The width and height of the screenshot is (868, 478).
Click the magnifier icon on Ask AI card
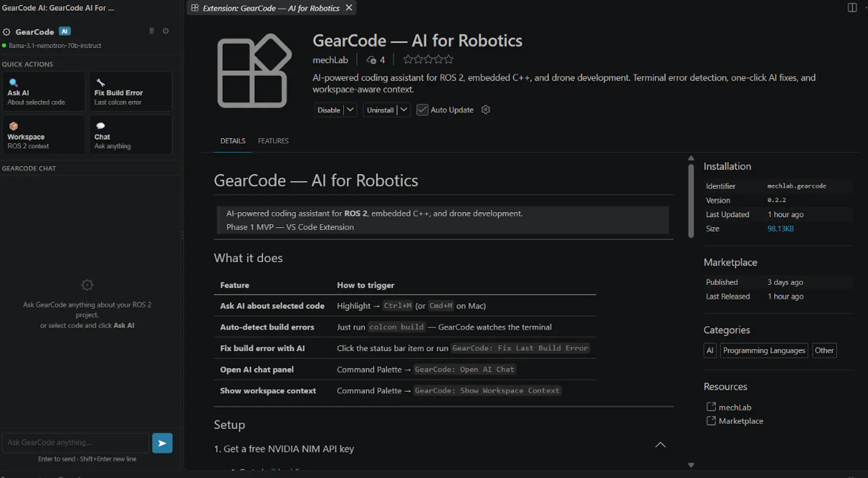(x=14, y=82)
